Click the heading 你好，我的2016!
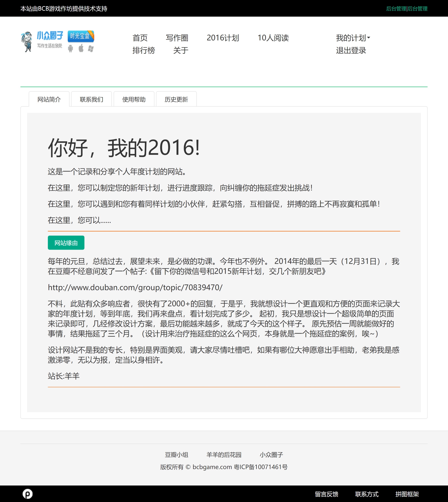Screen dimensions: 448x502 click(124, 148)
